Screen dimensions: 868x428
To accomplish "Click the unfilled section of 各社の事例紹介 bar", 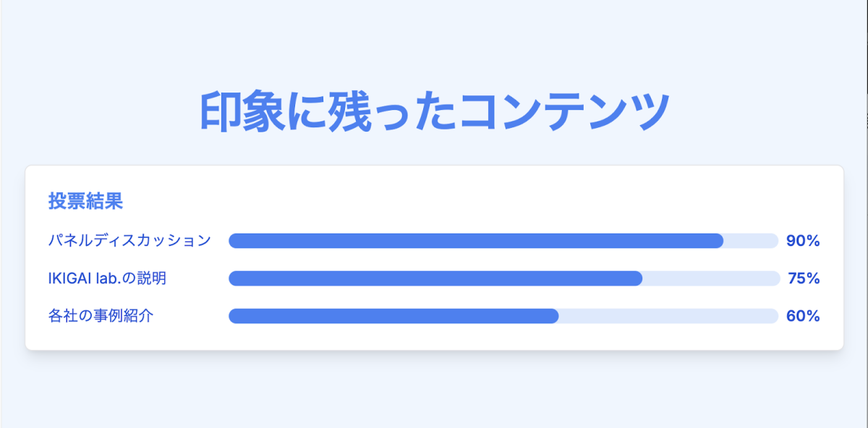I will [x=667, y=316].
